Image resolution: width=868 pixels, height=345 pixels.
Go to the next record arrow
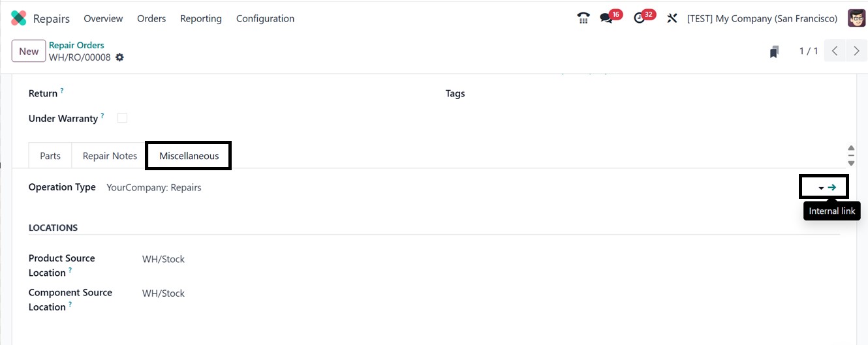tap(856, 51)
